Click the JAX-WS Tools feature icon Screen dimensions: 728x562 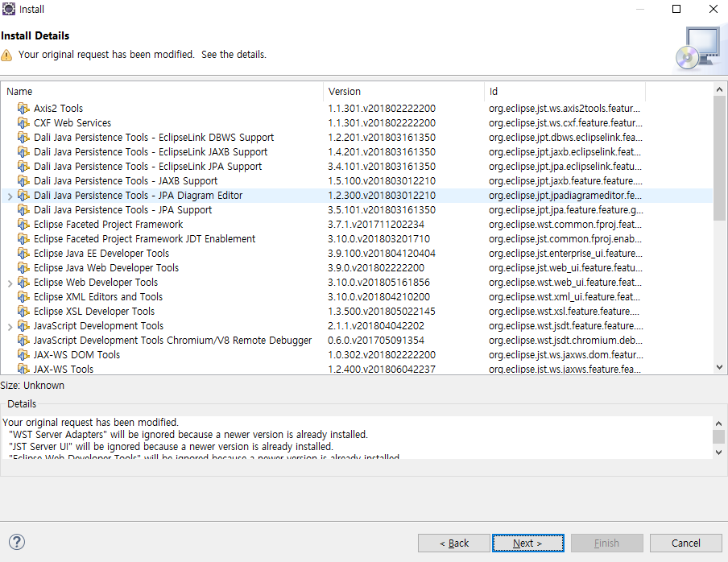(x=23, y=369)
